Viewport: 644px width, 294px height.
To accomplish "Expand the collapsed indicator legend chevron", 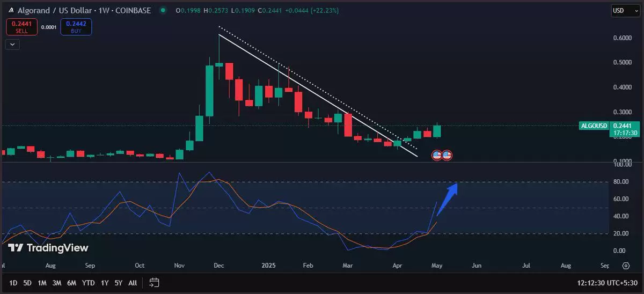I will 13,45.
